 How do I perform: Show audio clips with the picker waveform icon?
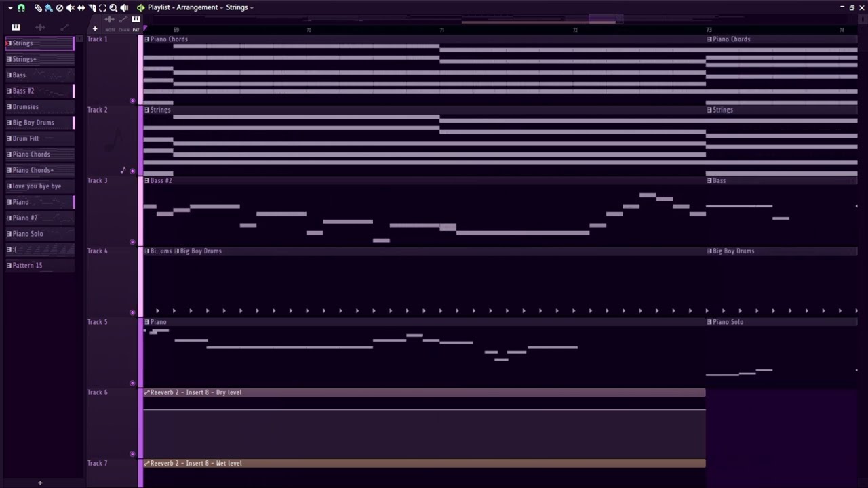[40, 27]
